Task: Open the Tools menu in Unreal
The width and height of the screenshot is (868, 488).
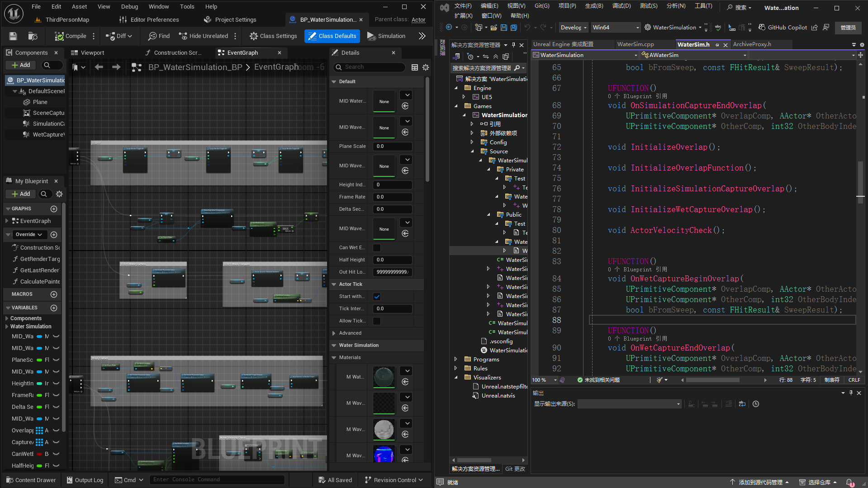Action: click(x=187, y=6)
